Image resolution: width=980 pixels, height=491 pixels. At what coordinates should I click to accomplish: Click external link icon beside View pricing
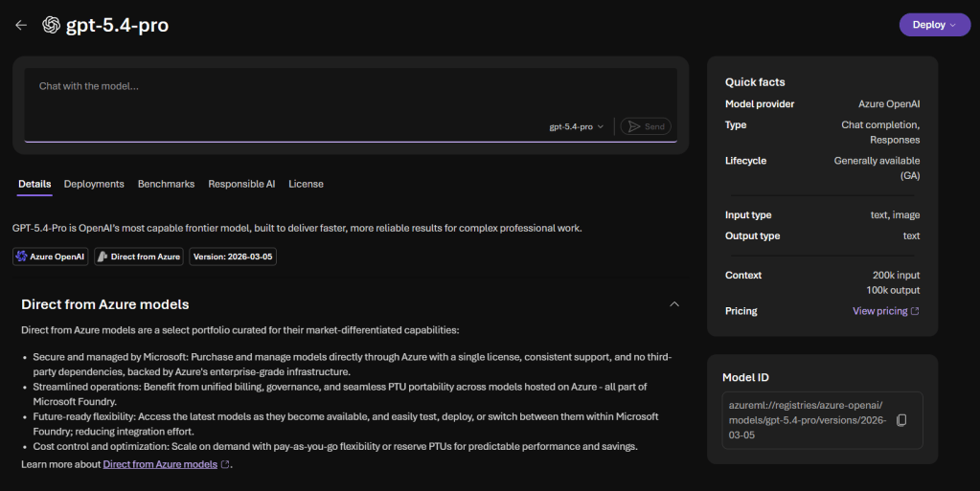(915, 311)
